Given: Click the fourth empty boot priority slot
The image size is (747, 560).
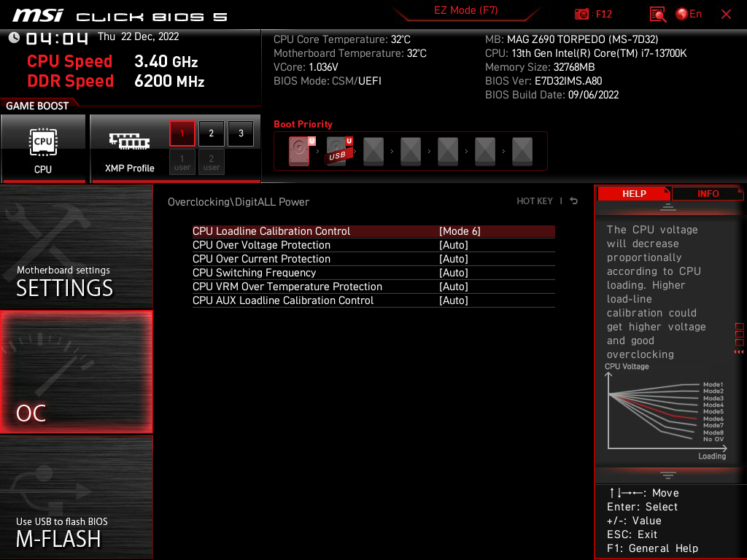Looking at the screenshot, I should click(x=411, y=152).
